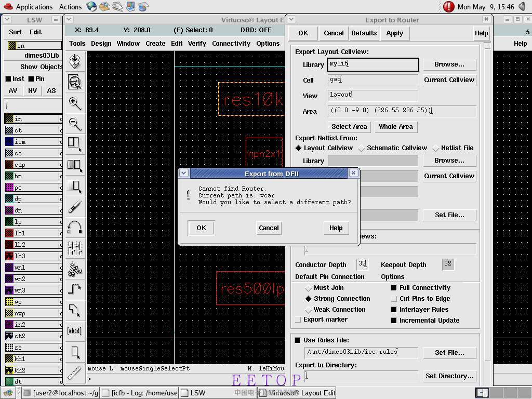532x399 pixels.
Task: Select the Zoom Out magnifier tool
Action: coord(75,124)
